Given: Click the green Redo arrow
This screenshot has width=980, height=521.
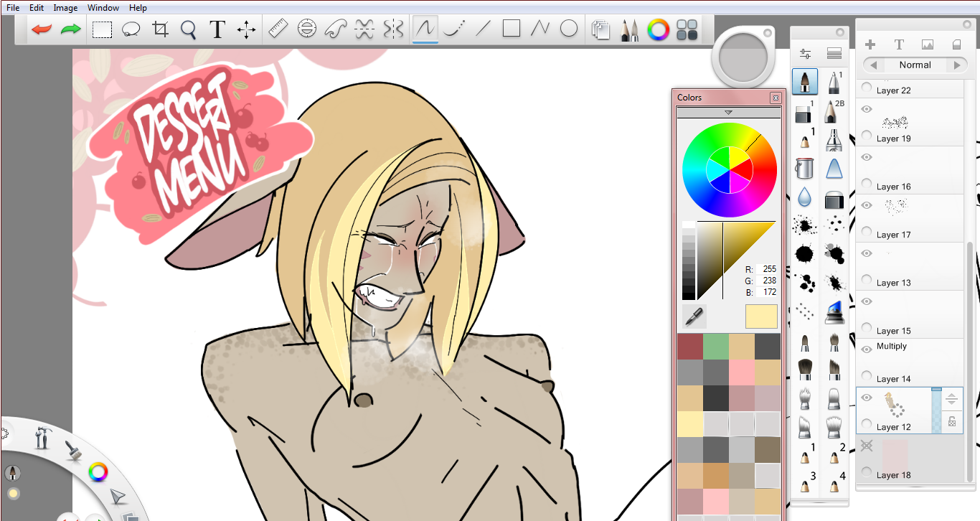Looking at the screenshot, I should [70, 29].
